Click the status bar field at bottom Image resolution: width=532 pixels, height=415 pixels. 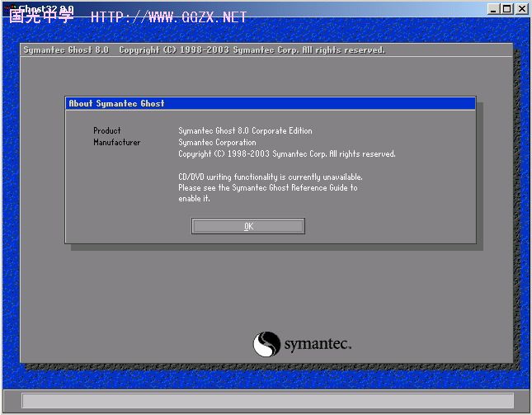tap(267, 401)
